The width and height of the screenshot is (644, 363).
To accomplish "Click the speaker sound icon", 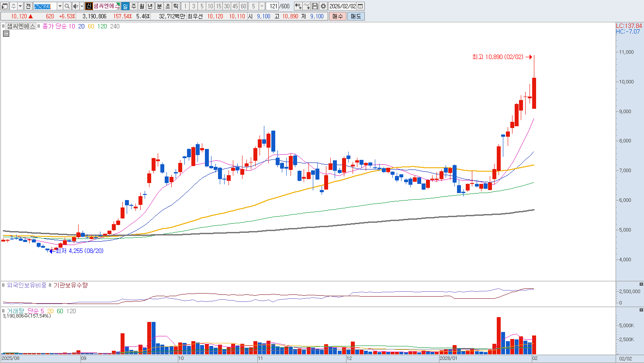I will point(76,6).
